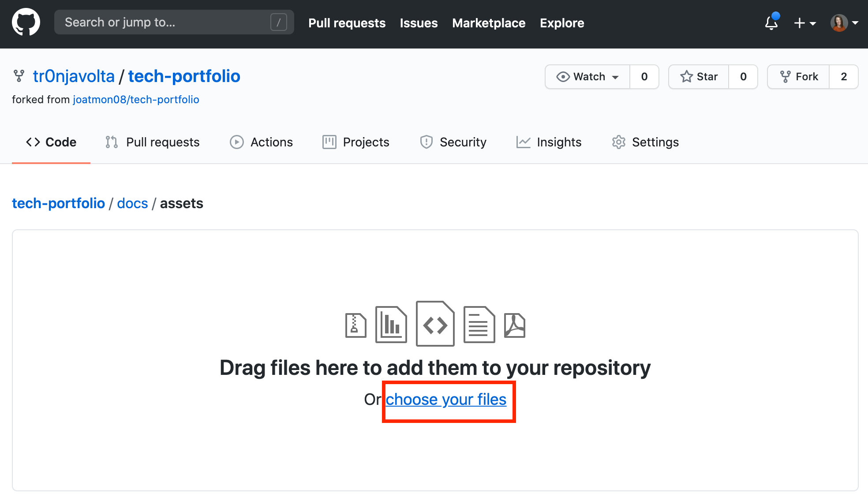Star this repository
This screenshot has height=501, width=868.
[699, 77]
